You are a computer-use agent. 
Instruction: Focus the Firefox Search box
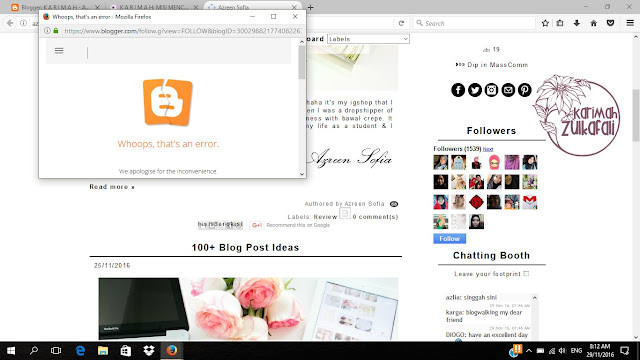[474, 23]
